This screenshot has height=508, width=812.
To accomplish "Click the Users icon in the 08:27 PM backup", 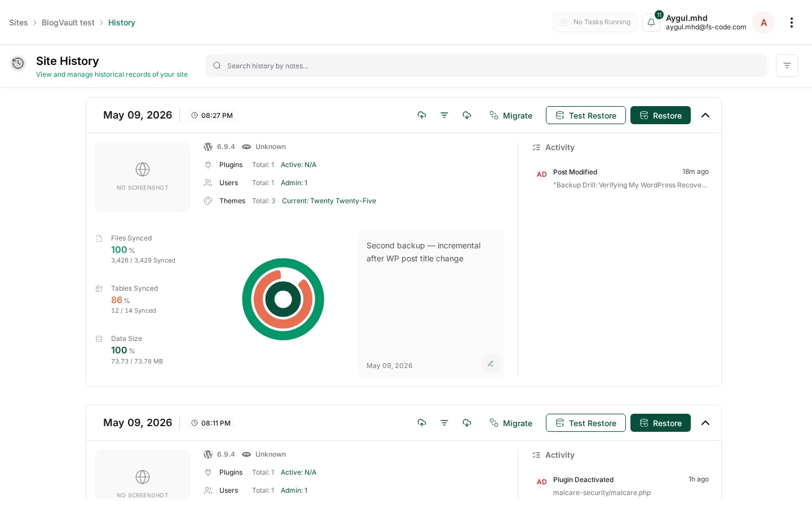I will pyautogui.click(x=208, y=183).
